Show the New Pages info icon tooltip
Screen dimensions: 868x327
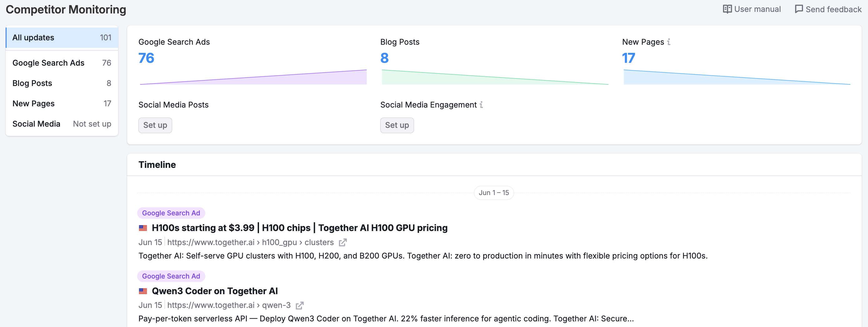[x=669, y=42]
